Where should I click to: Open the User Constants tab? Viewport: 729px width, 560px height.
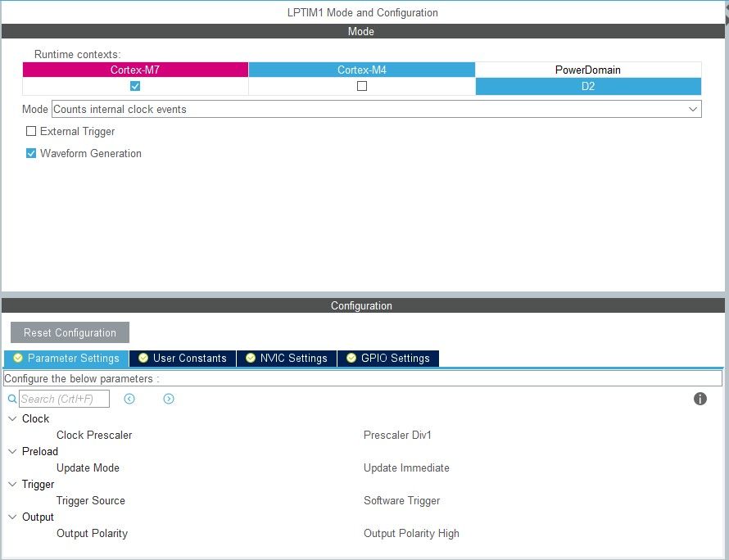pos(183,359)
